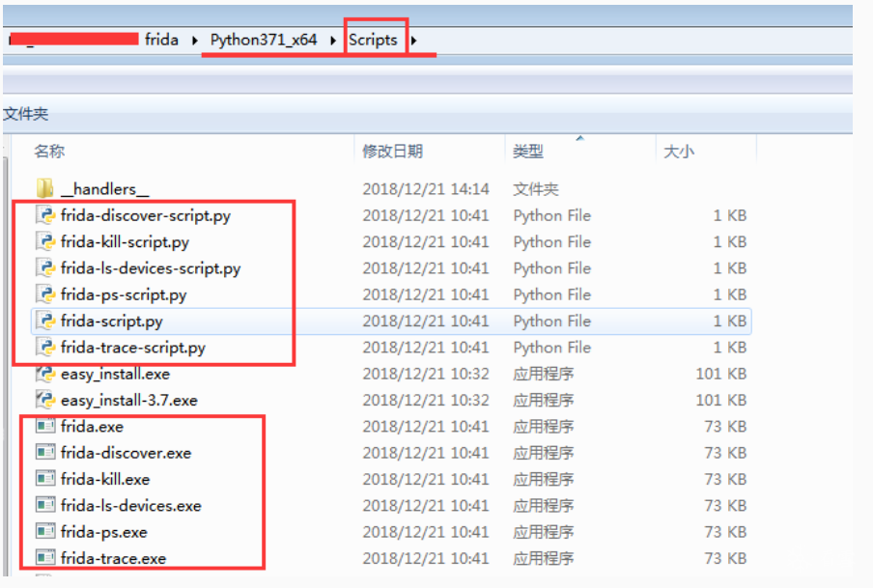Select file name easy_install-3.7.exe
Screen dimensions: 873x588
coord(129,401)
